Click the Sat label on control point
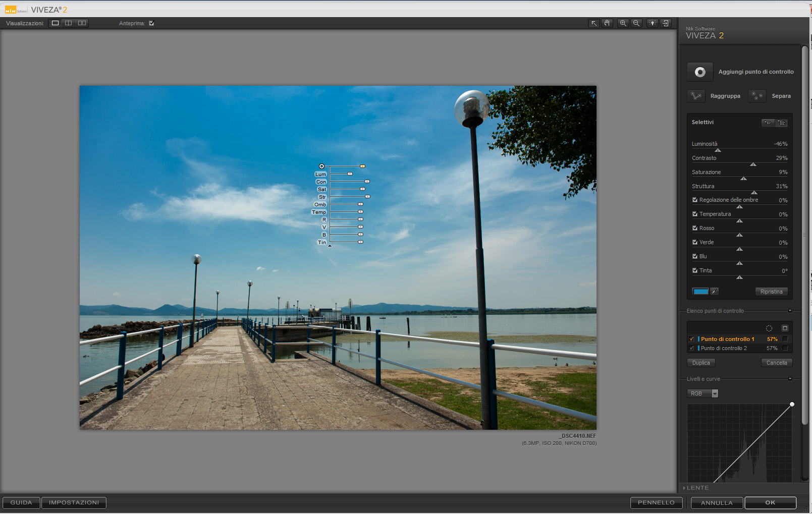This screenshot has width=812, height=514. (x=322, y=190)
